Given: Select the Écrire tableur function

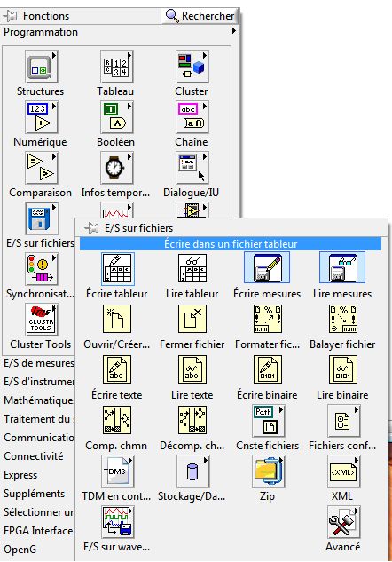Looking at the screenshot, I should click(x=117, y=268).
